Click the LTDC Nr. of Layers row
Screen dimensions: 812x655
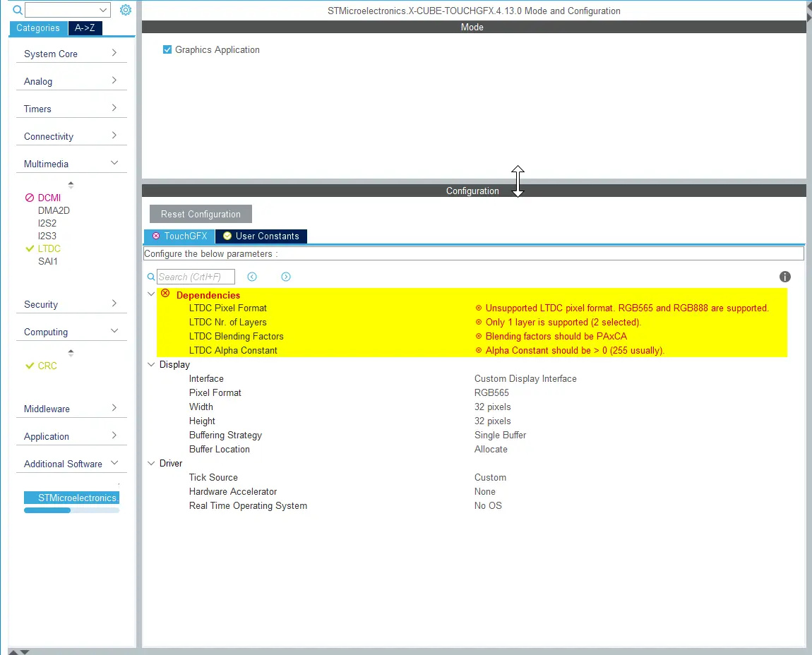pos(472,322)
